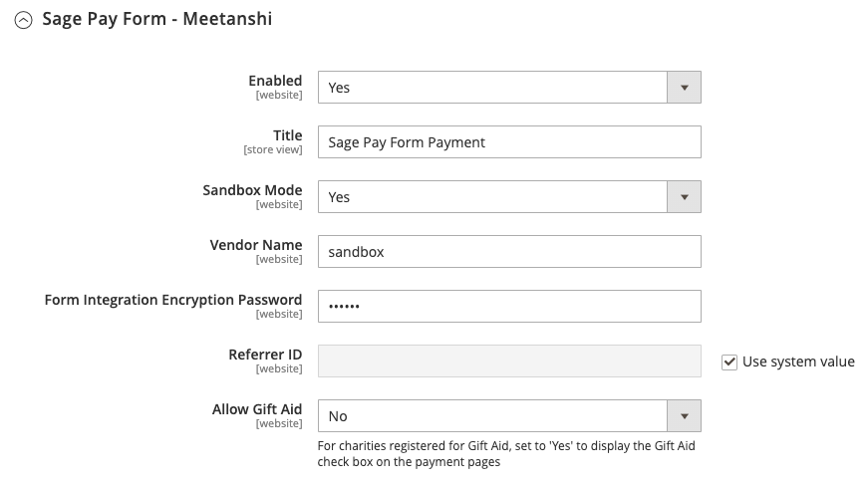
Task: Click the Sandbox Mode dropdown arrow
Action: tap(685, 197)
